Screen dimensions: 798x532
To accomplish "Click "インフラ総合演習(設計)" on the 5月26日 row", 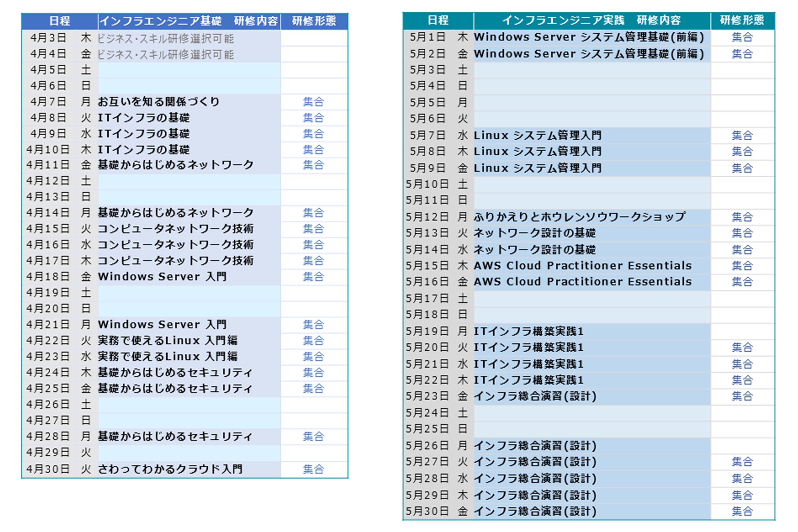I will (535, 446).
